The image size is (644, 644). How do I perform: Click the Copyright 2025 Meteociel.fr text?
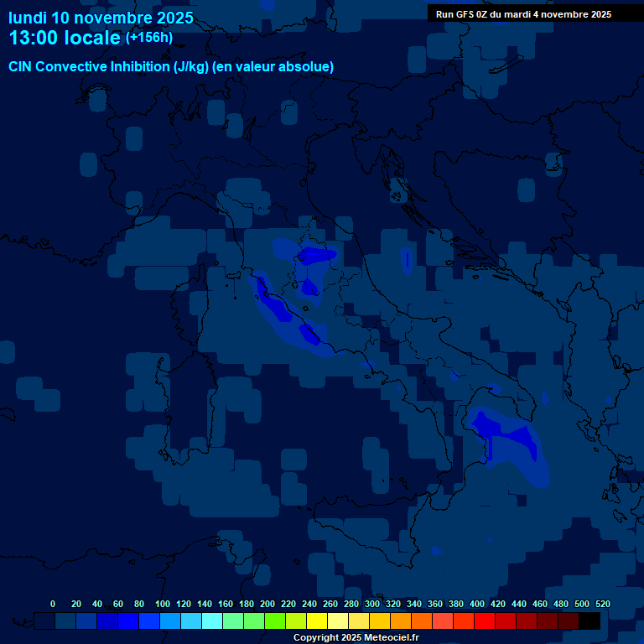356,637
